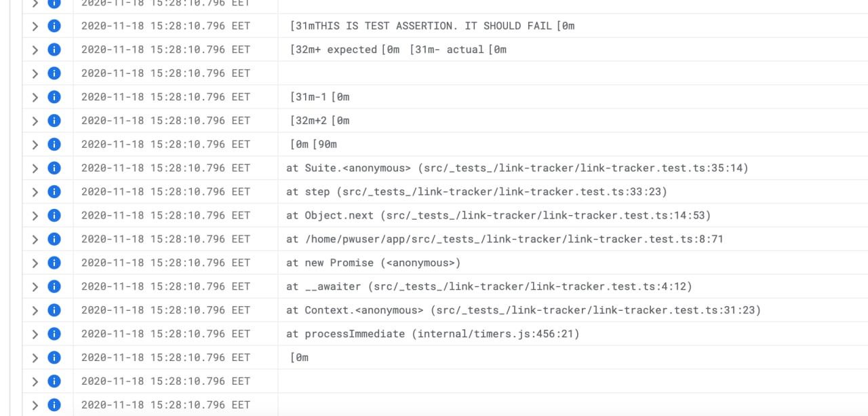Click info severity icon on the "THIS IS TEST ASSERTION" row
Image resolution: width=868 pixels, height=416 pixels.
pos(54,26)
